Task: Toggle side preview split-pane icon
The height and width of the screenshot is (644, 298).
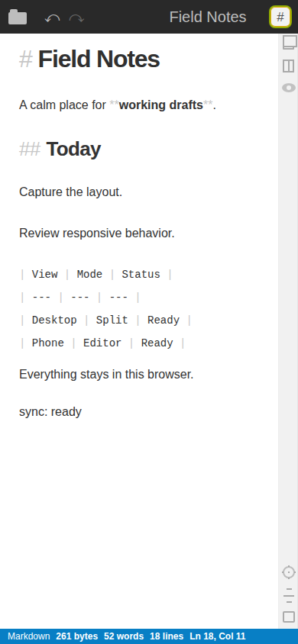Action: coord(289,66)
